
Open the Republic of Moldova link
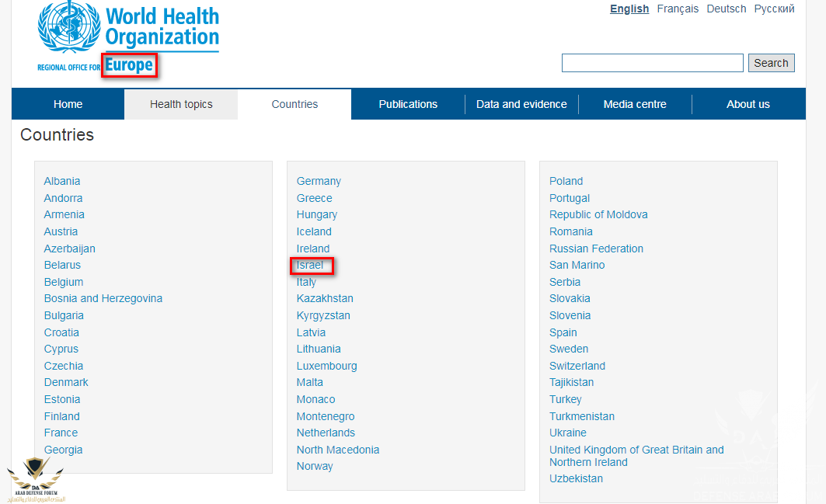(x=598, y=214)
